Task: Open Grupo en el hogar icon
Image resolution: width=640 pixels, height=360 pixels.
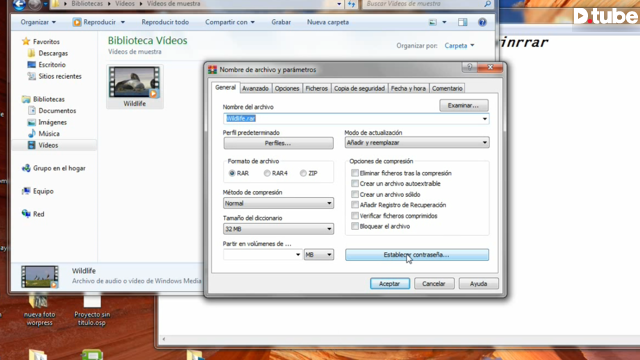Action: point(26,168)
